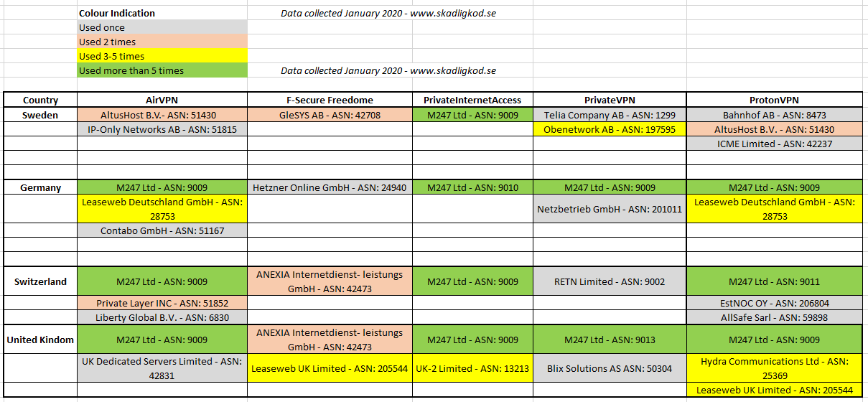This screenshot has width=868, height=402.
Task: Click 'UK Dedicated Servers Limited - ASN: 42831'
Action: (162, 368)
